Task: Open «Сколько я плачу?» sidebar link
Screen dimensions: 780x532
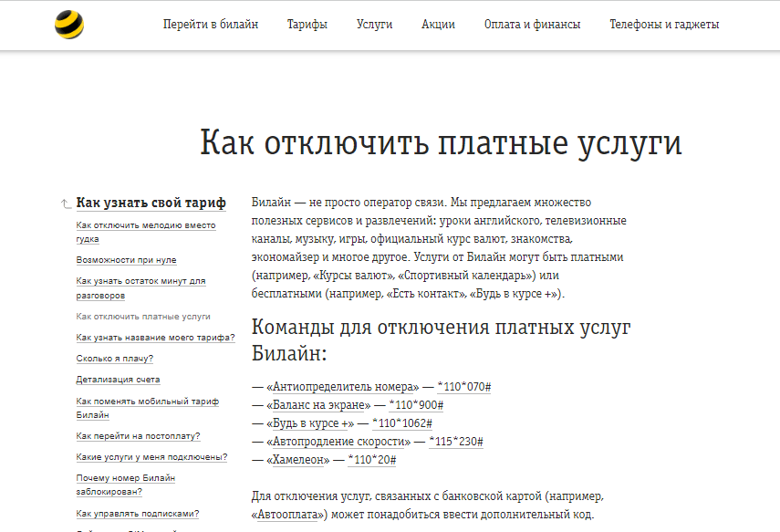Action: point(115,359)
